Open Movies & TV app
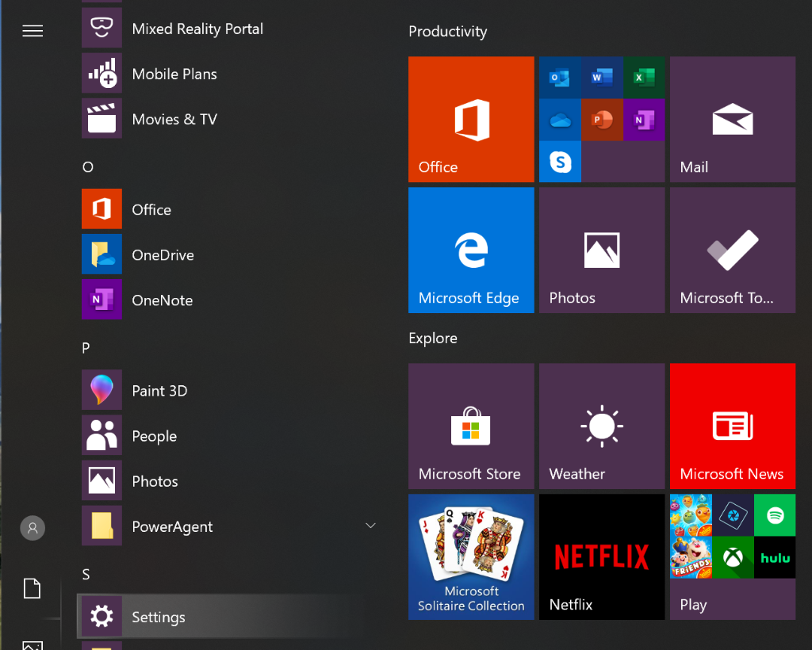812x650 pixels. click(x=228, y=119)
